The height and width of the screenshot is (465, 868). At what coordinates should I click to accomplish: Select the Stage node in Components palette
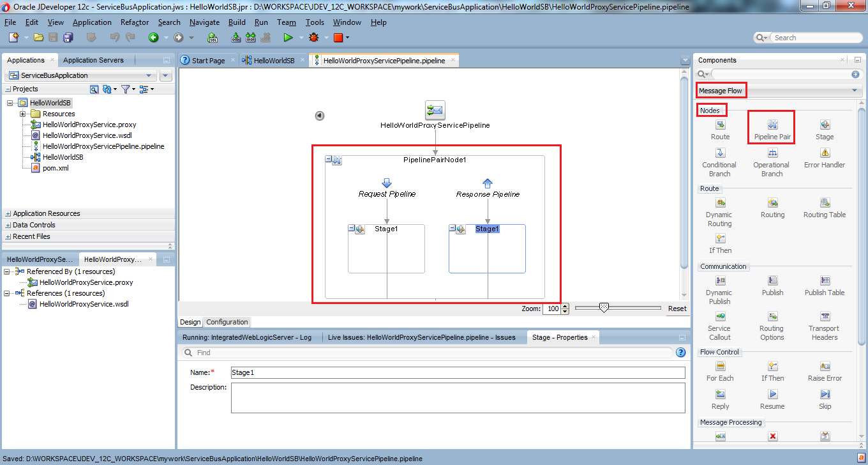pos(825,130)
